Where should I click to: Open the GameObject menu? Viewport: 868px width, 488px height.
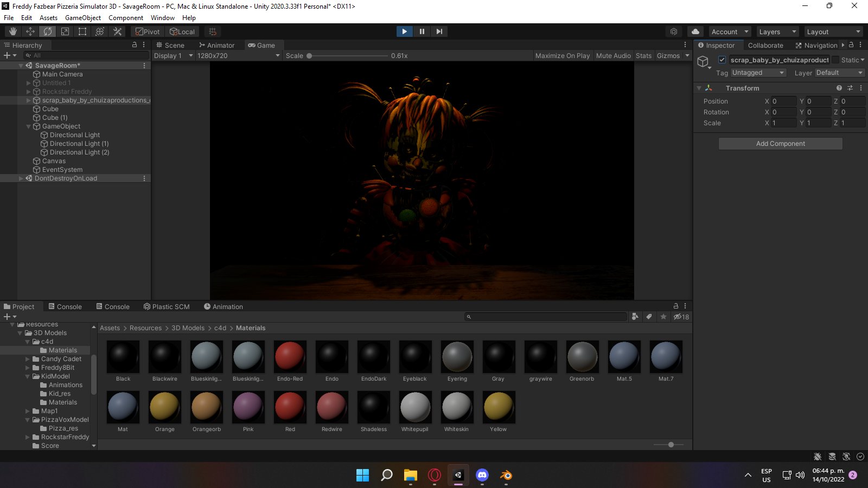(x=83, y=18)
